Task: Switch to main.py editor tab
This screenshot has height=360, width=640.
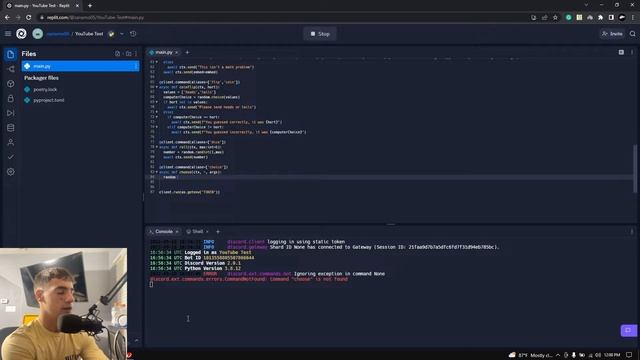Action: (x=164, y=52)
